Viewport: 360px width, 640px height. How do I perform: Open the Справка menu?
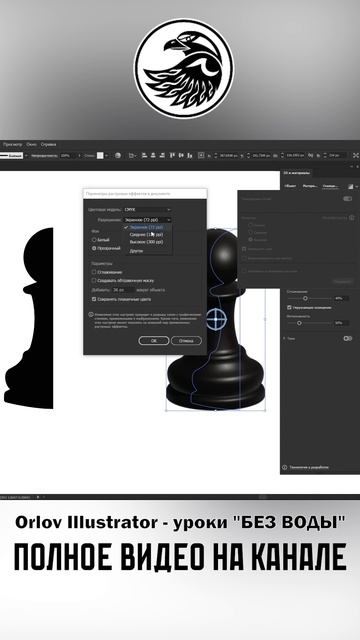(x=49, y=144)
